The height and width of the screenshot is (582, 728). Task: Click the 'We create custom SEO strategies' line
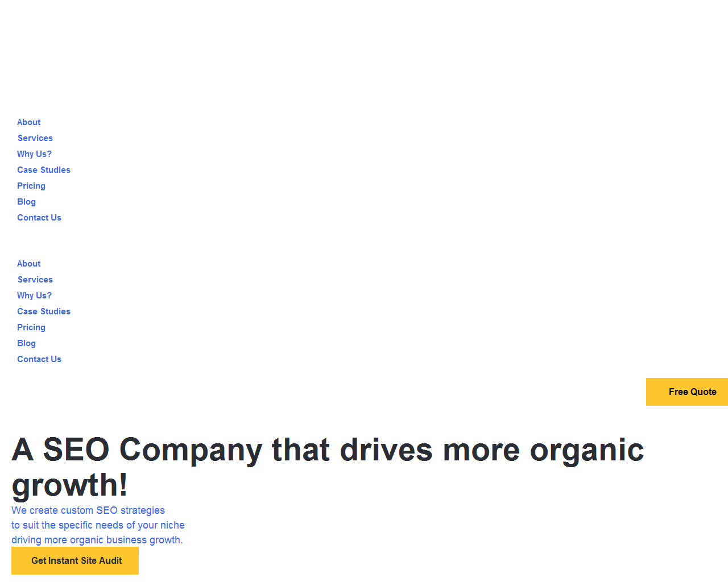88,510
